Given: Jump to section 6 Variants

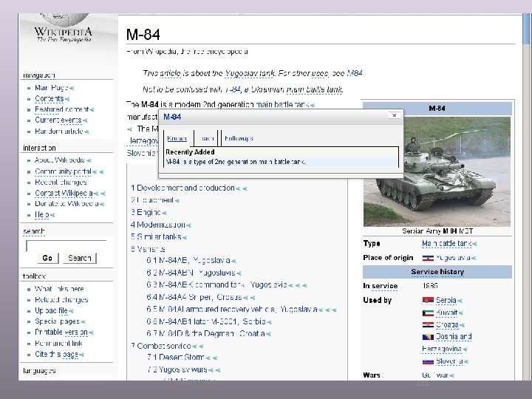Looking at the screenshot, I should [x=148, y=250].
